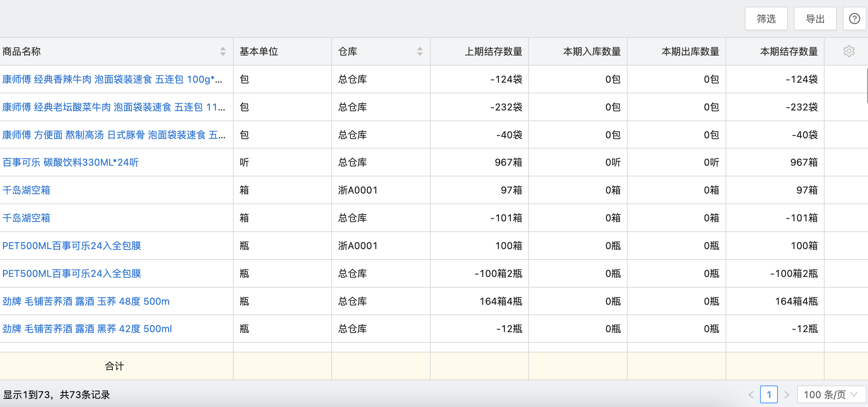Go to previous page arrow
Image resolution: width=868 pixels, height=407 pixels.
[x=751, y=394]
